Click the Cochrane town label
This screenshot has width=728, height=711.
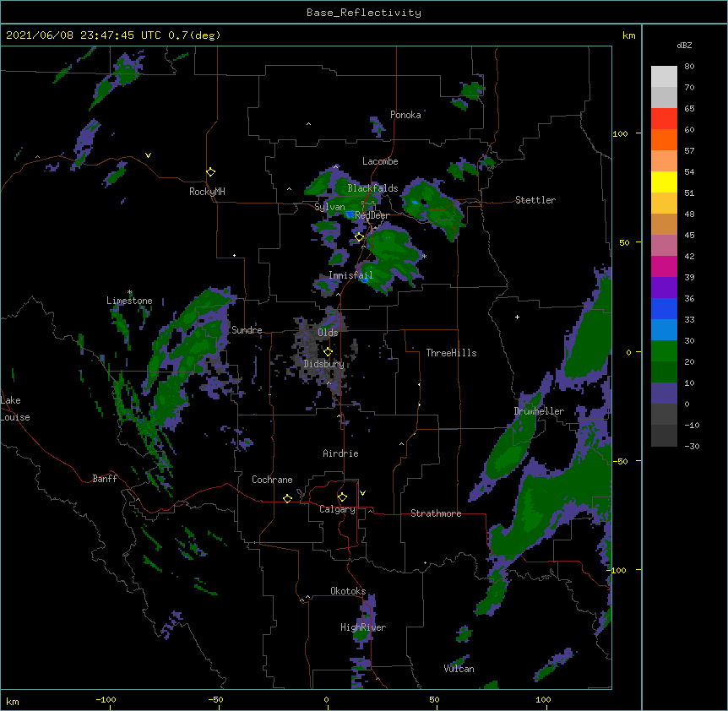[272, 480]
